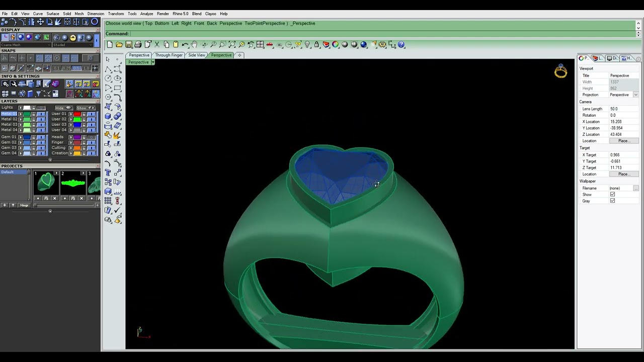Open the color wheel icon
Image resolution: width=644 pixels, height=362 pixels.
pos(335,45)
